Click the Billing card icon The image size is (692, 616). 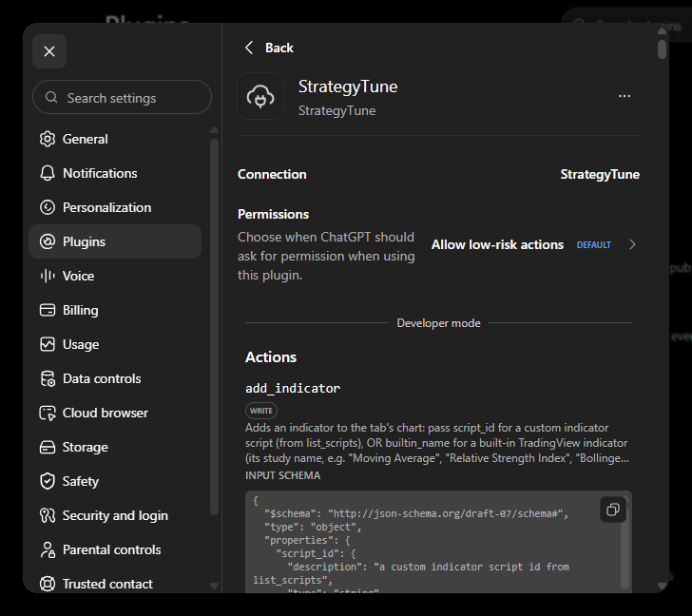click(x=48, y=310)
